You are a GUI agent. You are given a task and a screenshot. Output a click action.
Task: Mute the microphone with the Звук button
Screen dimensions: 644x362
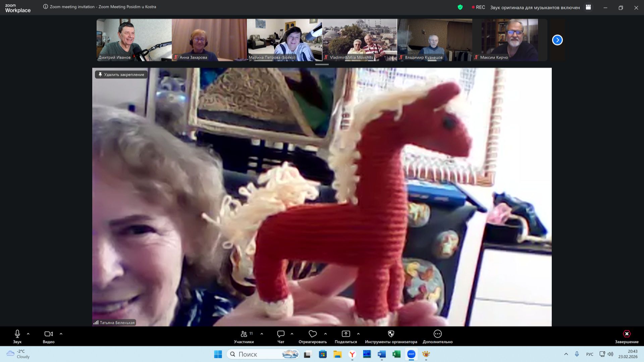17,337
